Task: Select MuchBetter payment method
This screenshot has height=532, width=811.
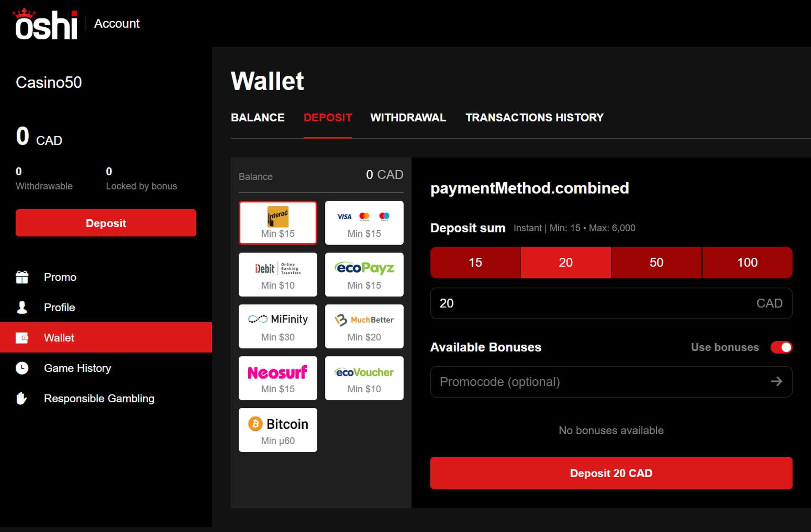Action: 364,326
